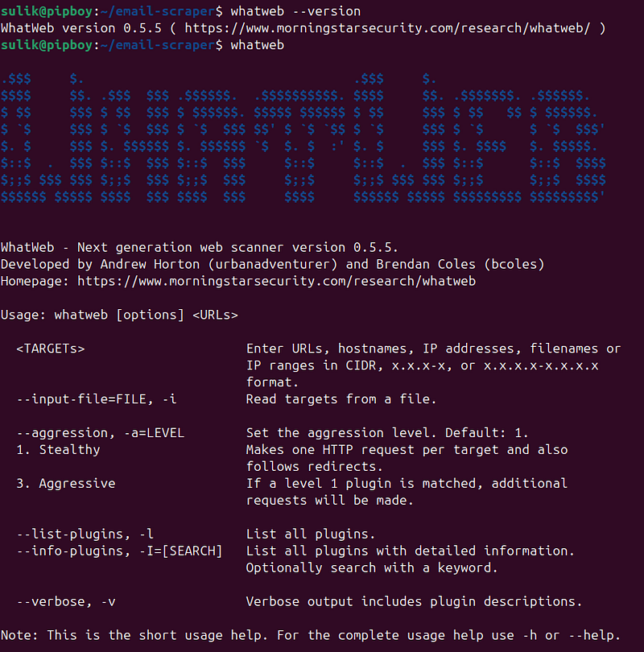This screenshot has height=652, width=644.
Task: Select the 'Brendan Coles (bcoles)' developer name
Action: click(460, 265)
